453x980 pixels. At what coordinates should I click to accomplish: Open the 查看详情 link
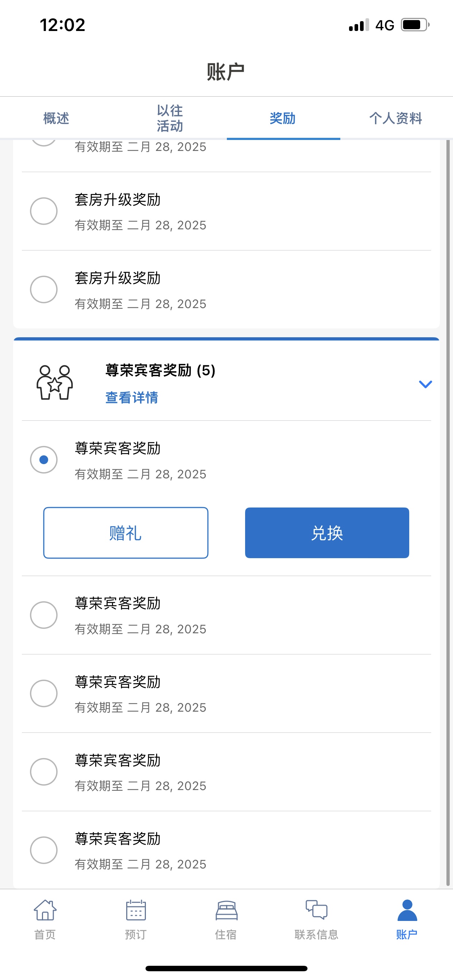(x=132, y=397)
